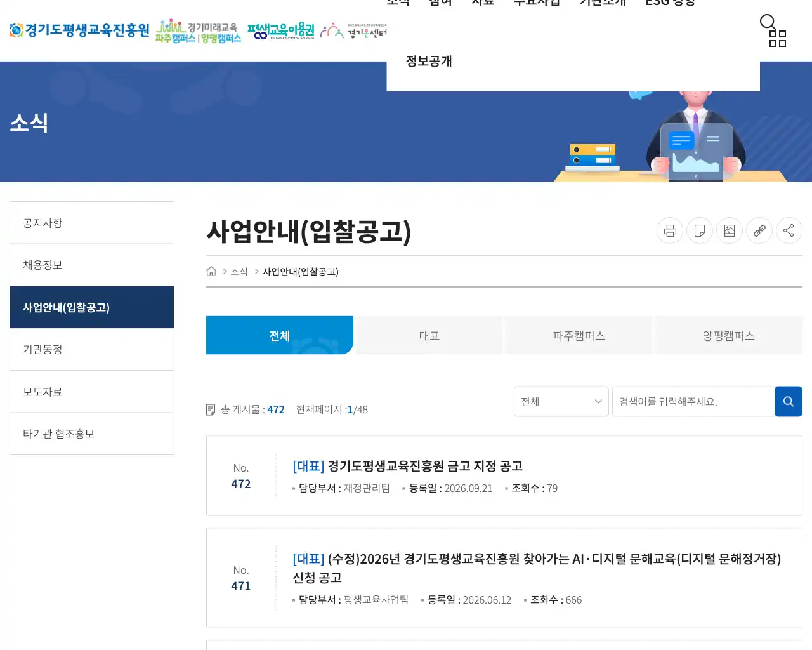
Task: Click the post number 471
Action: point(241,586)
